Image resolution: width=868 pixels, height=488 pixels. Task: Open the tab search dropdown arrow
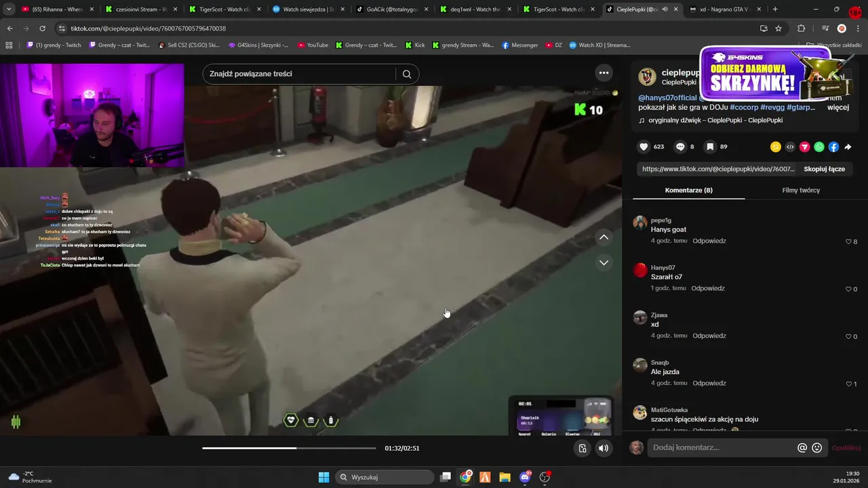9,9
